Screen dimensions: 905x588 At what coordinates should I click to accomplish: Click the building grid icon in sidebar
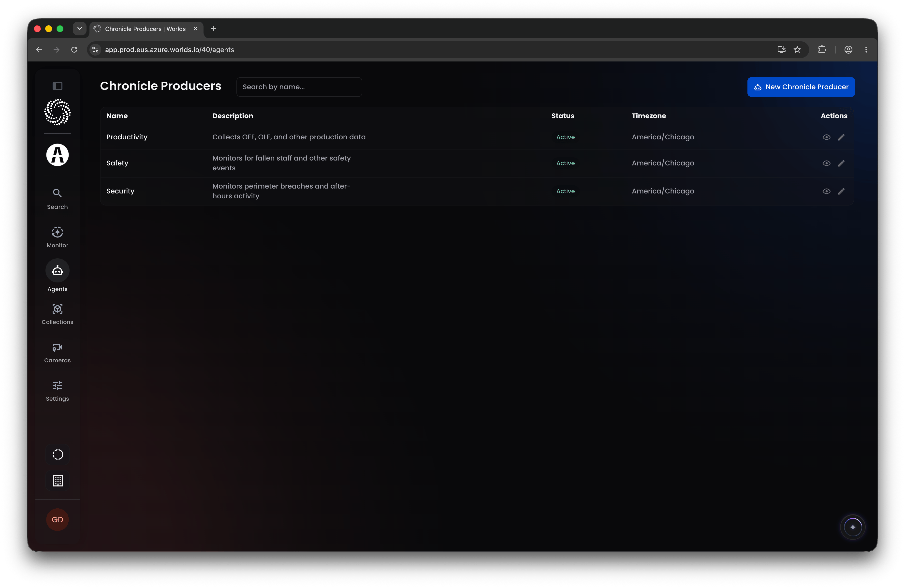point(58,481)
